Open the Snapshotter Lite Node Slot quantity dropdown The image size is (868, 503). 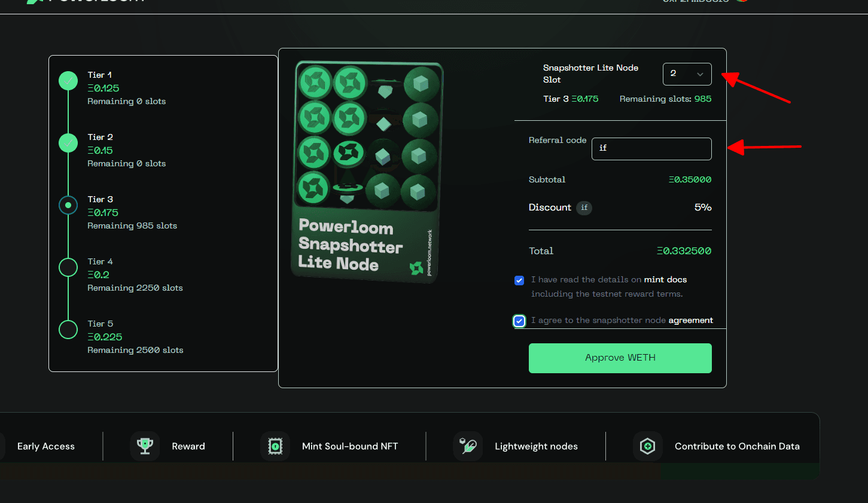click(687, 74)
